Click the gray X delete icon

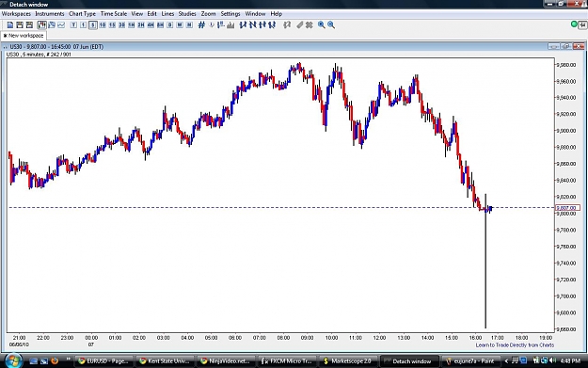tap(309, 25)
